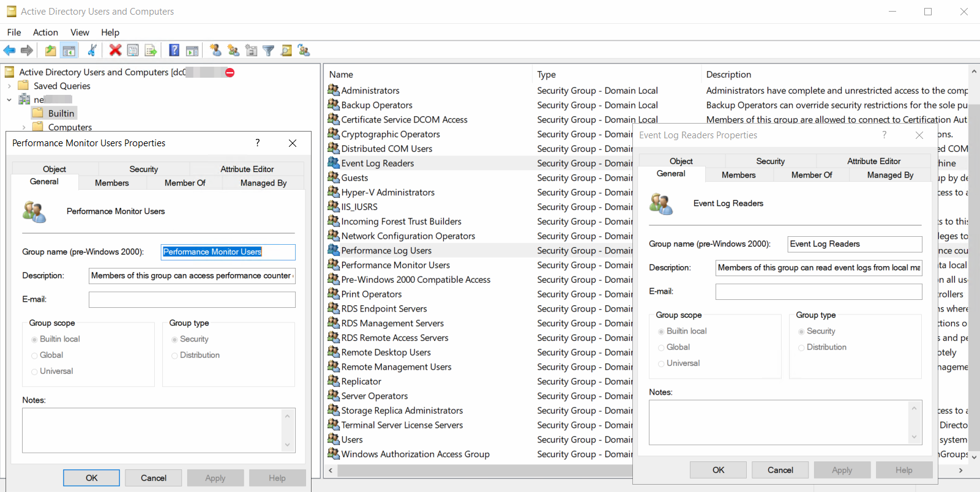The image size is (980, 492).
Task: Click Cancel in Performance Monitor Users Properties
Action: pos(154,478)
